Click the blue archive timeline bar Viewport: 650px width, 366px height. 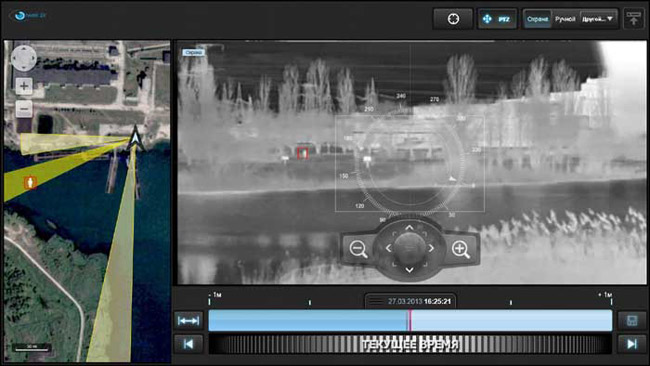(x=410, y=320)
